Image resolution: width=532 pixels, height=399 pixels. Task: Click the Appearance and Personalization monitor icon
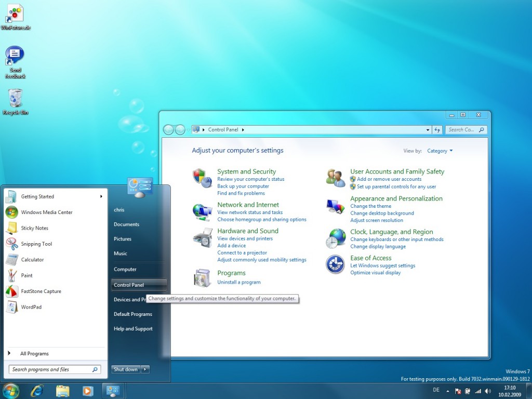[x=336, y=206]
